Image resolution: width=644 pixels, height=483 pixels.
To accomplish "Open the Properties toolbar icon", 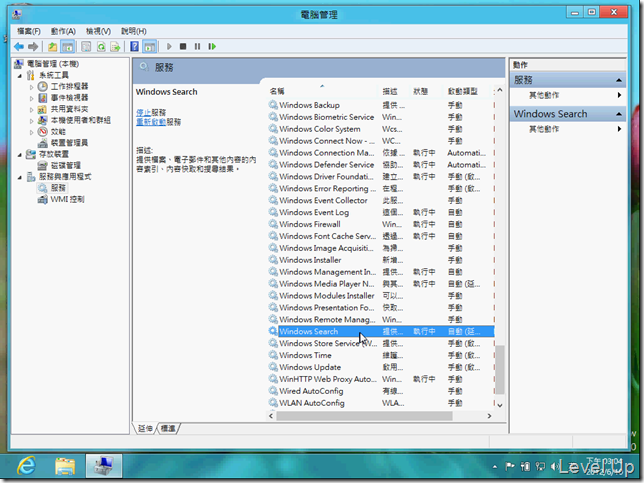I will pos(86,46).
